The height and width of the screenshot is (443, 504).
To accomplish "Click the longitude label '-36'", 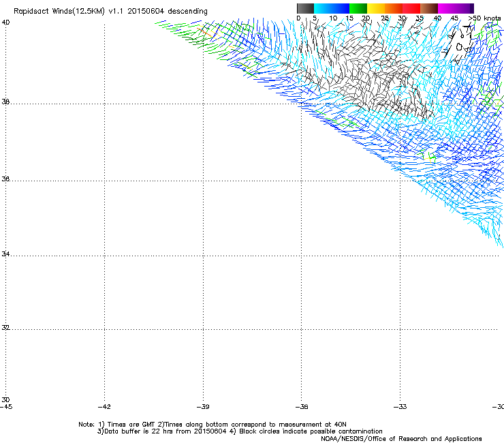I will [x=302, y=407].
